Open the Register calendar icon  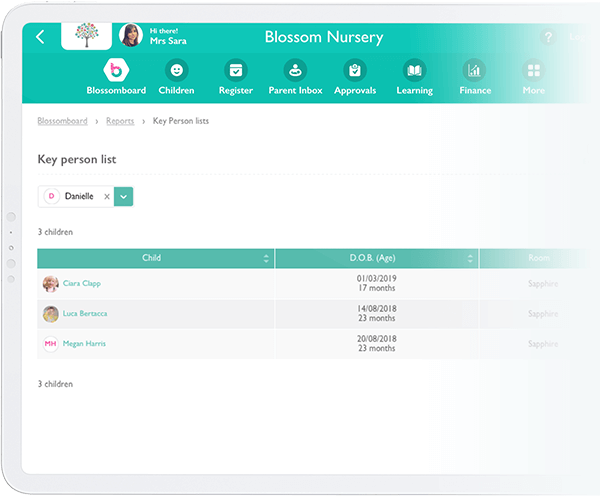point(236,70)
